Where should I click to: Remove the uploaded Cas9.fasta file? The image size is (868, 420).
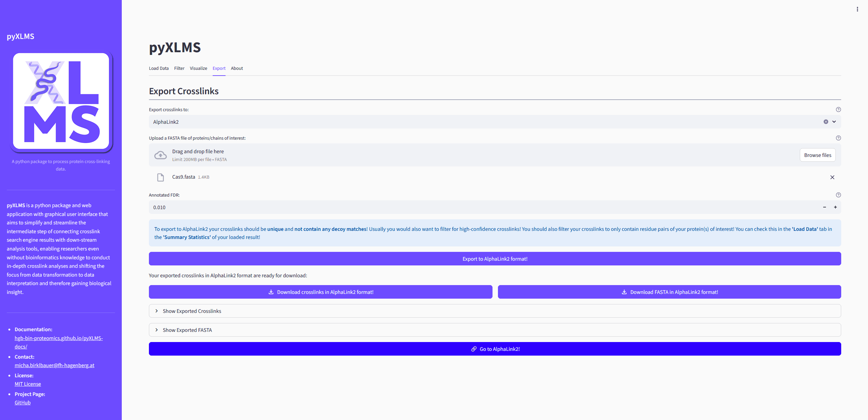[x=832, y=177]
